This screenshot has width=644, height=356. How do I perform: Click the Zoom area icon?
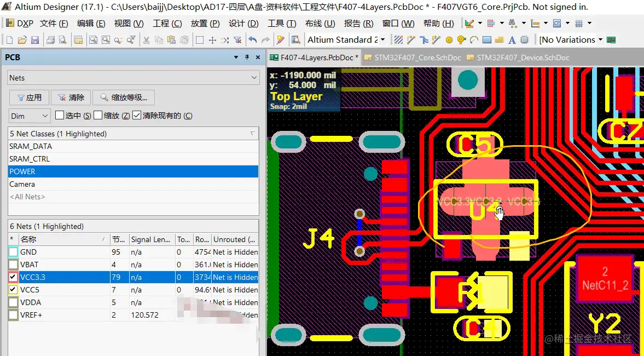click(106, 40)
